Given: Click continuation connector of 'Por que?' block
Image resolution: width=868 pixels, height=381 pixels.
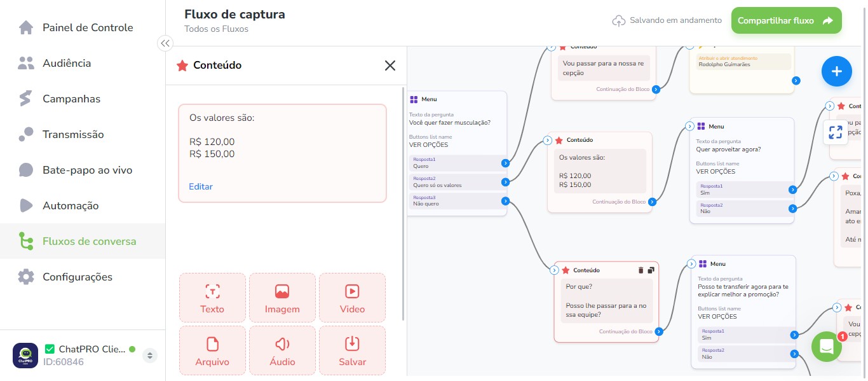Looking at the screenshot, I should pos(659,331).
